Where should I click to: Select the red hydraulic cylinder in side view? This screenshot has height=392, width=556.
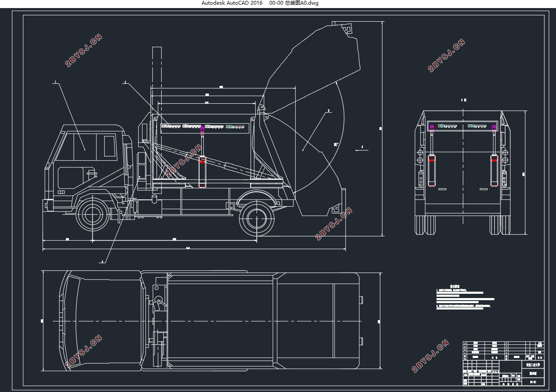202,172
